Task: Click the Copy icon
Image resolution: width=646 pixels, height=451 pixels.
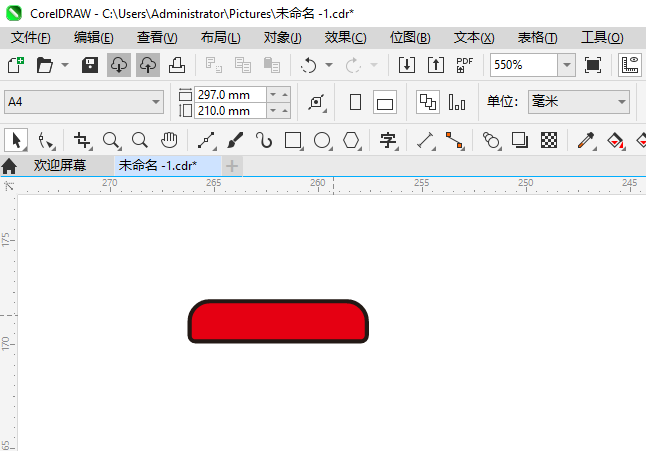Action: [x=243, y=65]
